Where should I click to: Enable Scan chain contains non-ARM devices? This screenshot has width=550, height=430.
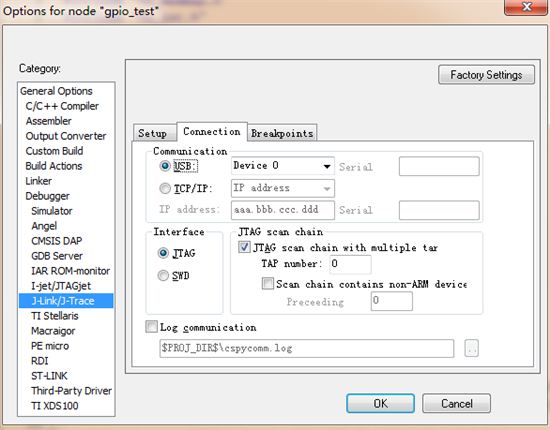(268, 283)
